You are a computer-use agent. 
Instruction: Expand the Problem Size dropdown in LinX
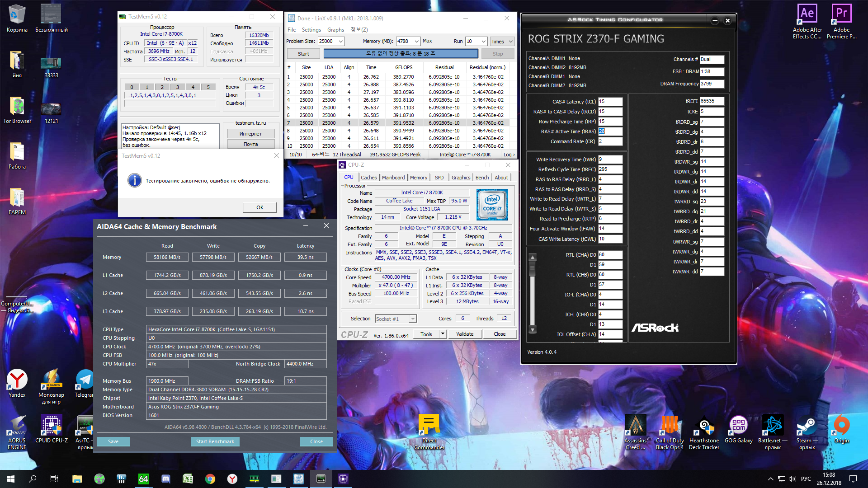(x=341, y=41)
